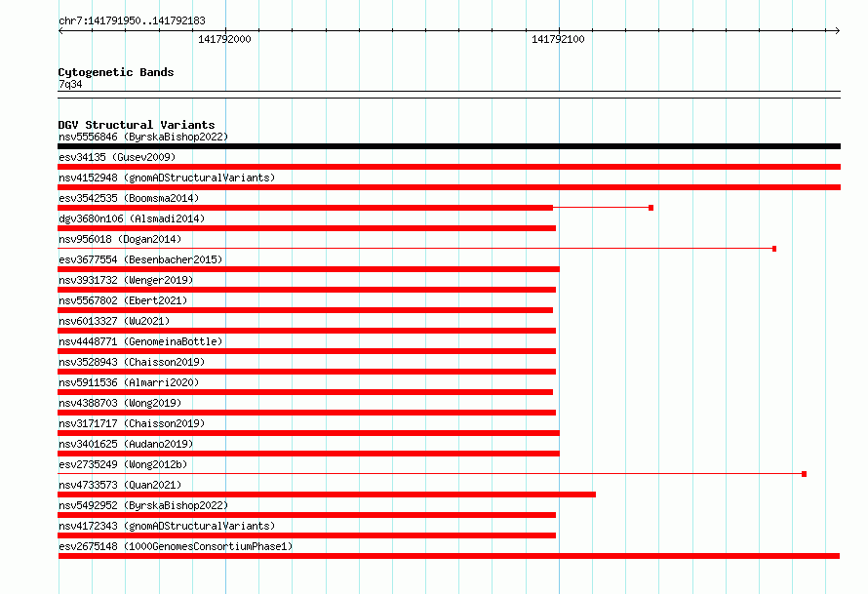Click the nsv4152948 (gnomADStructuralVariants) label
This screenshot has height=594, width=868.
pos(167,178)
